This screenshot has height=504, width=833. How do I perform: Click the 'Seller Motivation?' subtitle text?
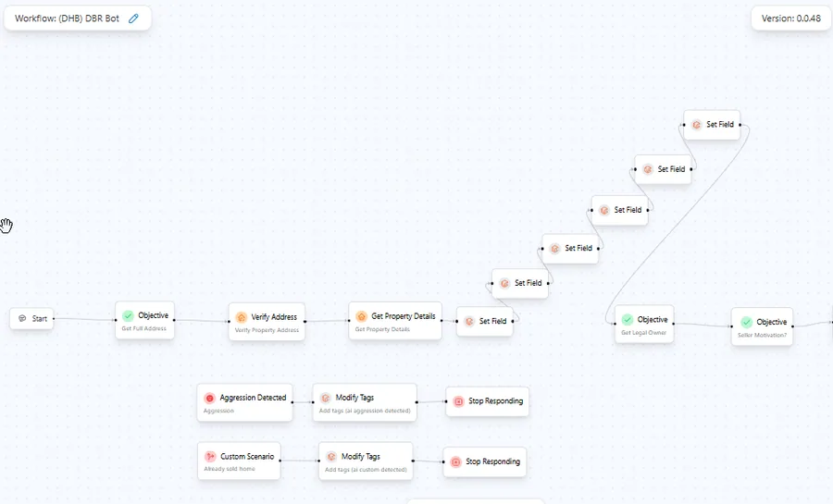pyautogui.click(x=762, y=336)
